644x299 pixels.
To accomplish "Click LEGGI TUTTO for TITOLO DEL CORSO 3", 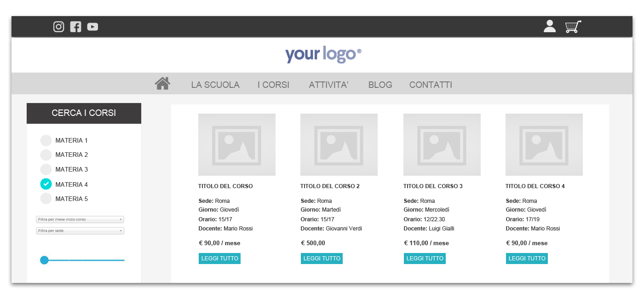I will (x=425, y=259).
